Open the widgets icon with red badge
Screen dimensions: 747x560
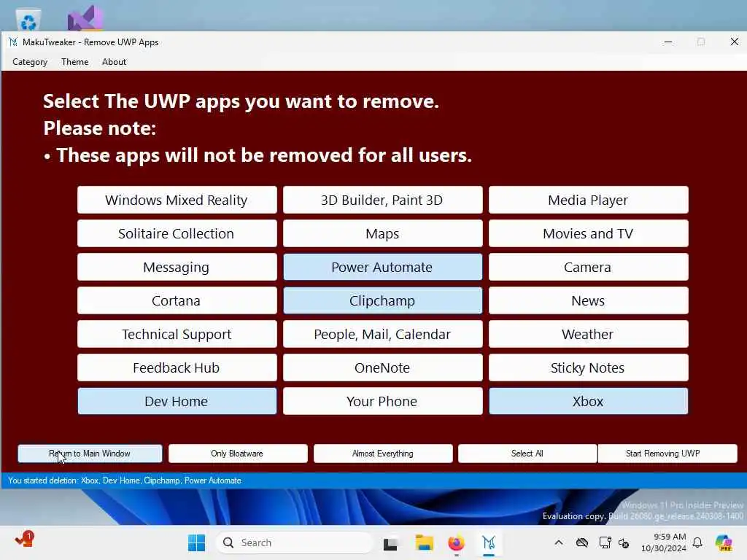25,540
